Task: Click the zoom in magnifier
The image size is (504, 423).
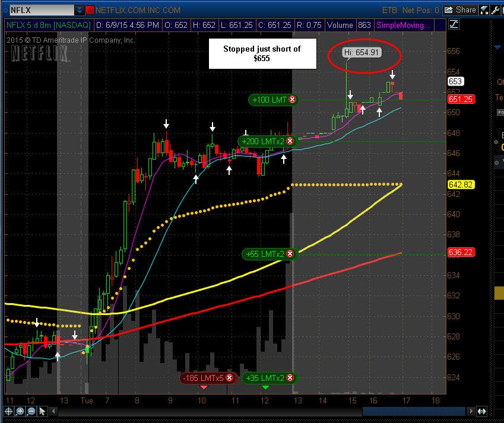Action: 20,412
